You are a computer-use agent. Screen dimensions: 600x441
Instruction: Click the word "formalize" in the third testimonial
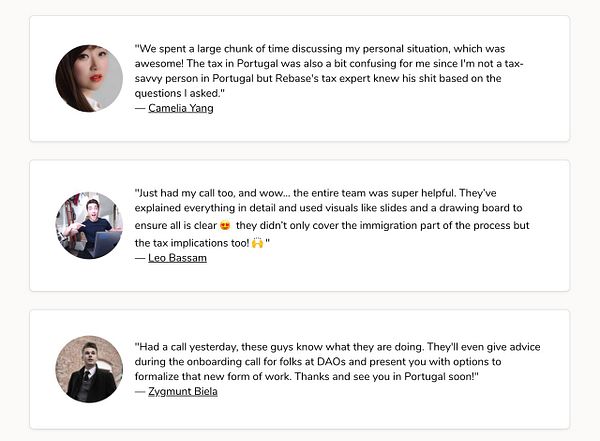162,376
